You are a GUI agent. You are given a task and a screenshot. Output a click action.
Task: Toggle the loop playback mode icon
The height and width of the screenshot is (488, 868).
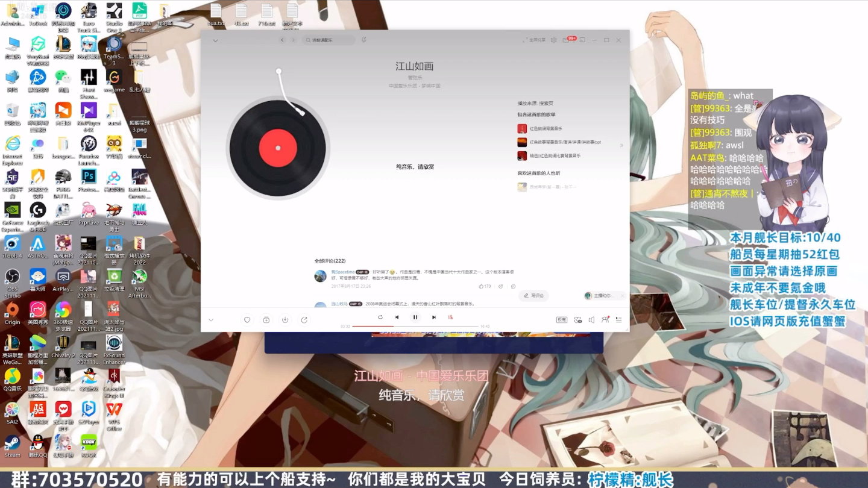380,317
